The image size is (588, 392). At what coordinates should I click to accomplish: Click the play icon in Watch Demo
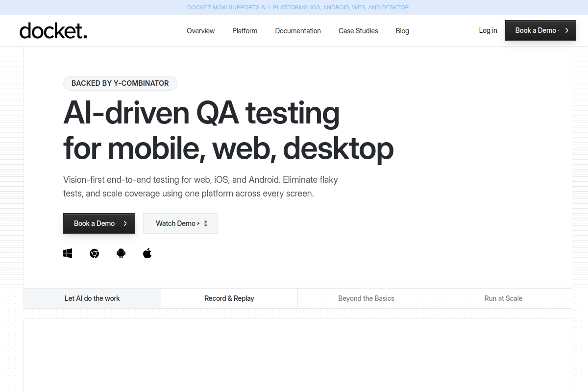point(206,223)
